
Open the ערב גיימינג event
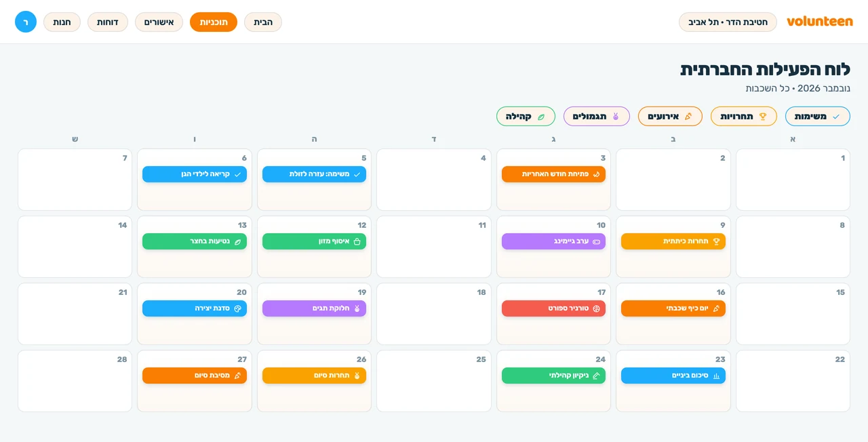553,241
